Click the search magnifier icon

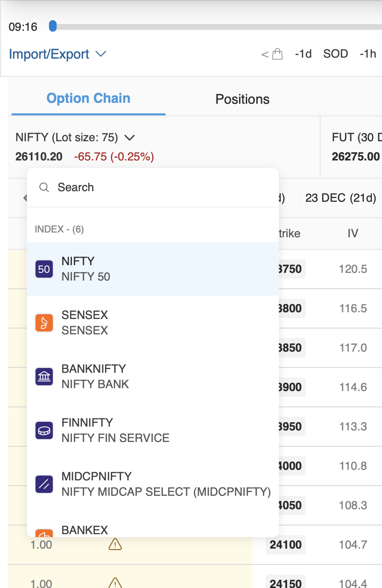click(44, 187)
